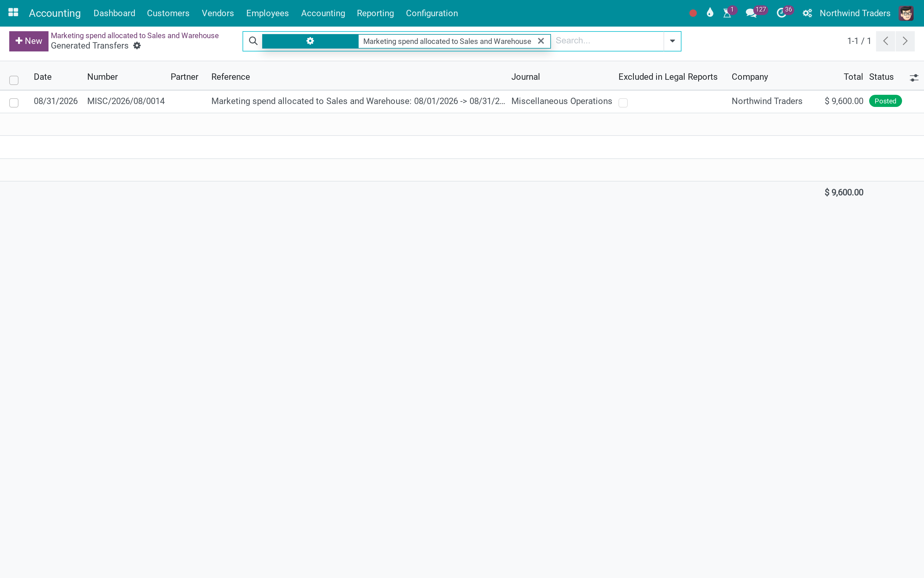Click the gear facet in search filter

pyautogui.click(x=310, y=41)
